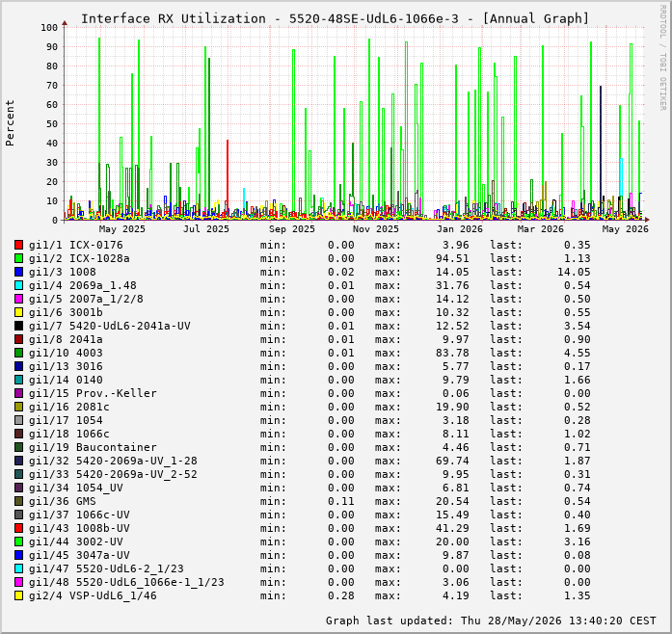Click the yellow swatch for gi1/6 3001b
The width and height of the screenshot is (672, 634).
coord(18,312)
